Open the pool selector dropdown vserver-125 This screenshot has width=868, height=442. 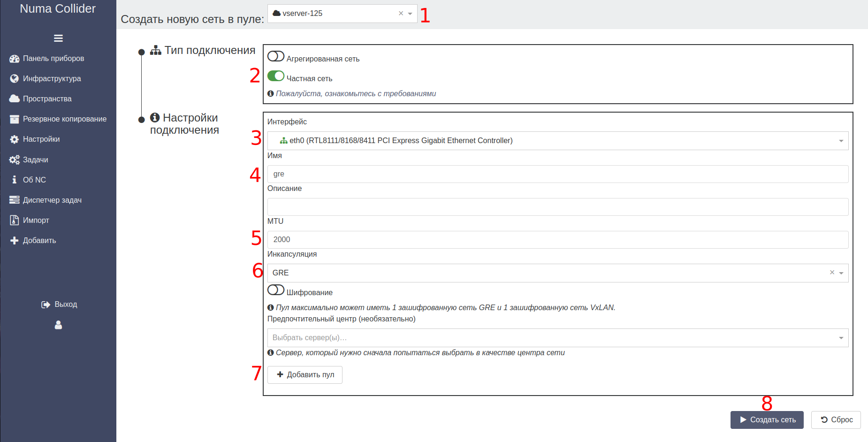pos(342,14)
